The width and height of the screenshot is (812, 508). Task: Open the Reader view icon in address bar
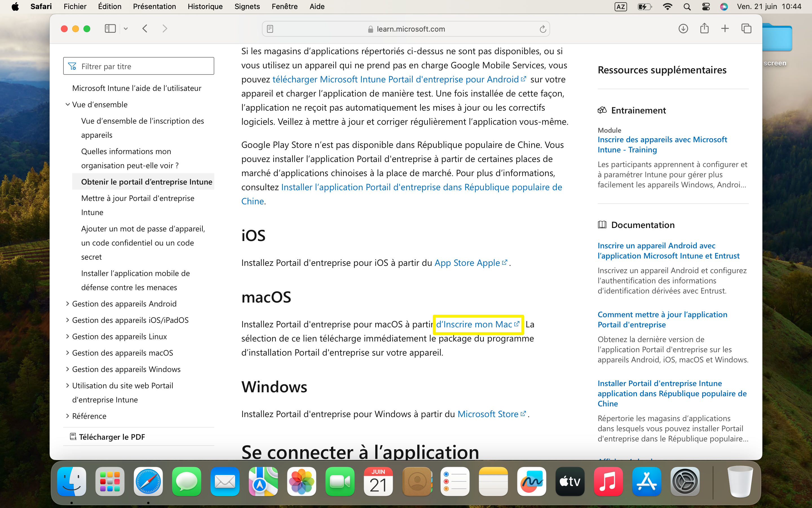pos(270,29)
